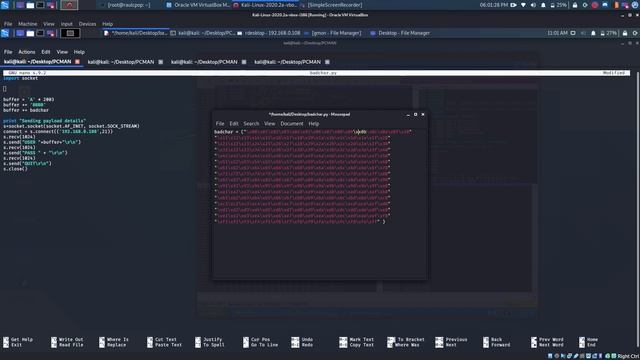Image resolution: width=640 pixels, height=360 pixels.
Task: Open terminal Edit menu
Action: click(46, 52)
